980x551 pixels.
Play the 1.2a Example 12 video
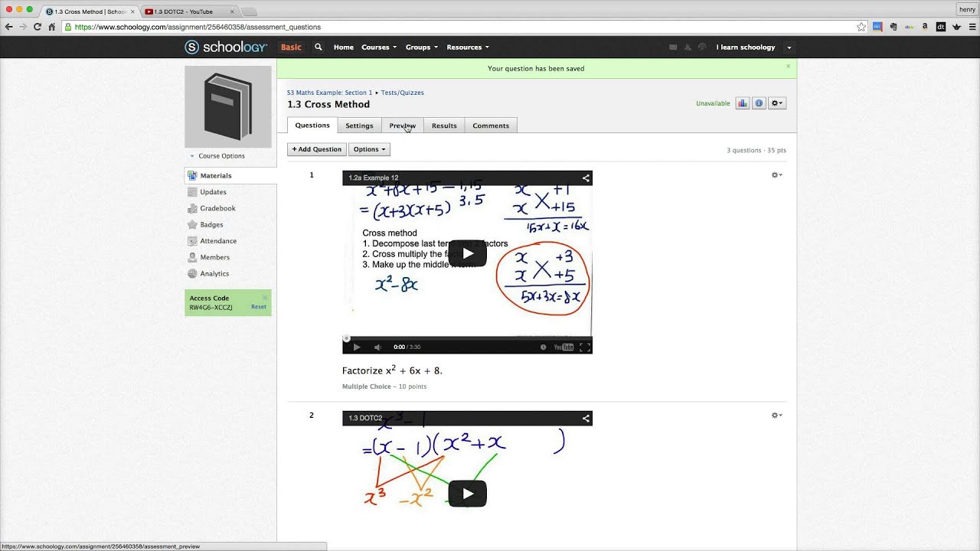point(467,253)
